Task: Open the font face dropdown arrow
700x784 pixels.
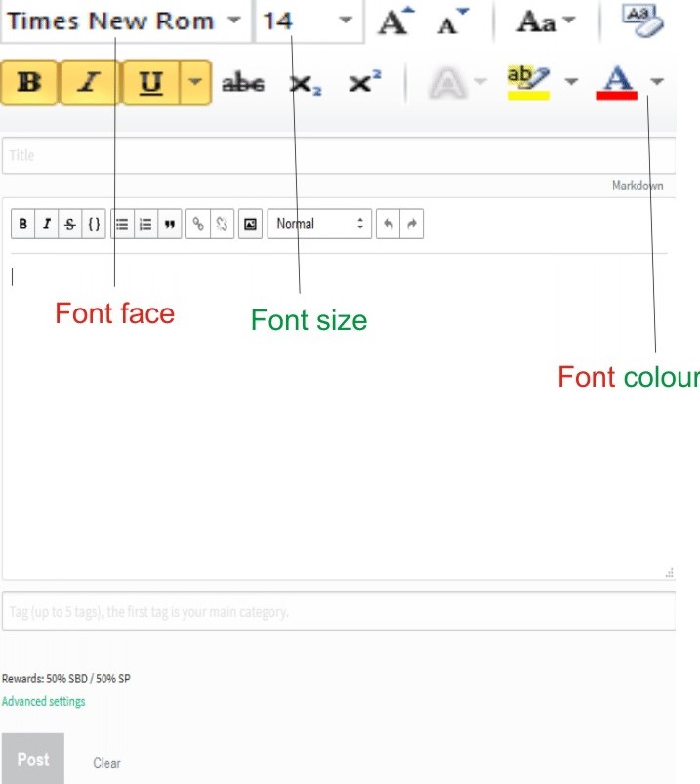Action: (x=234, y=21)
